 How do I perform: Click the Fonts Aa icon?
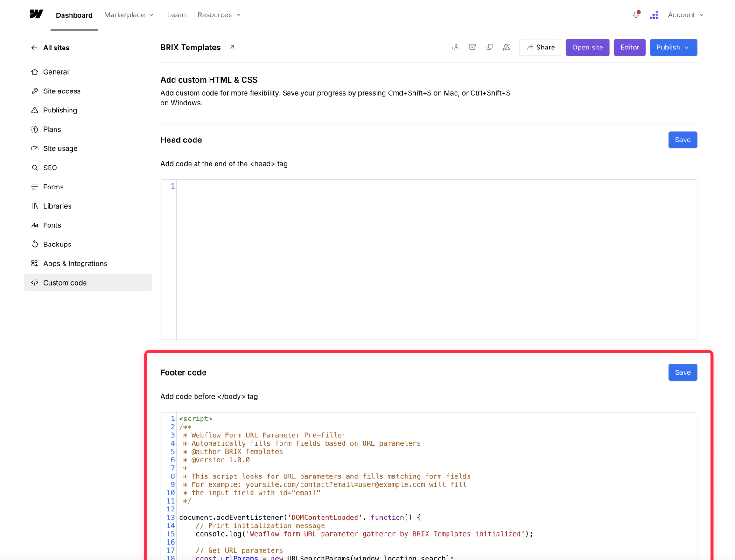[35, 225]
